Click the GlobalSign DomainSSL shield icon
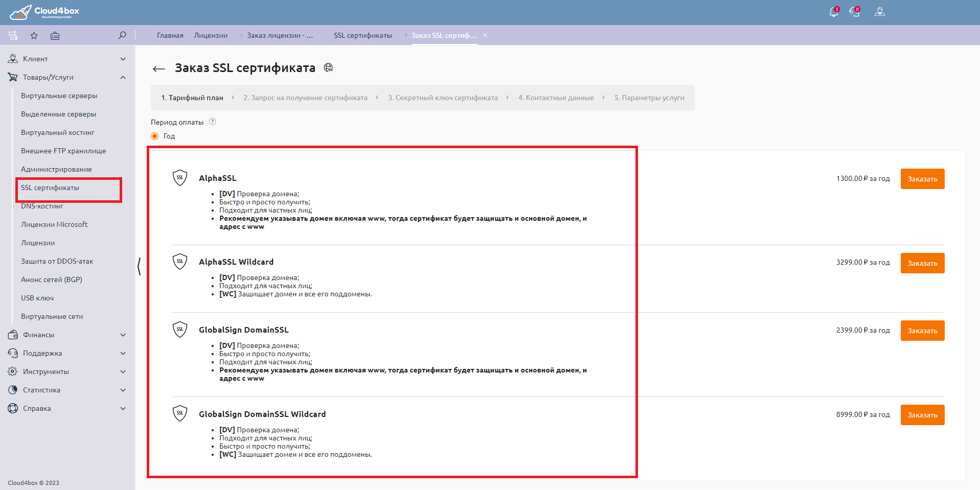 [180, 330]
